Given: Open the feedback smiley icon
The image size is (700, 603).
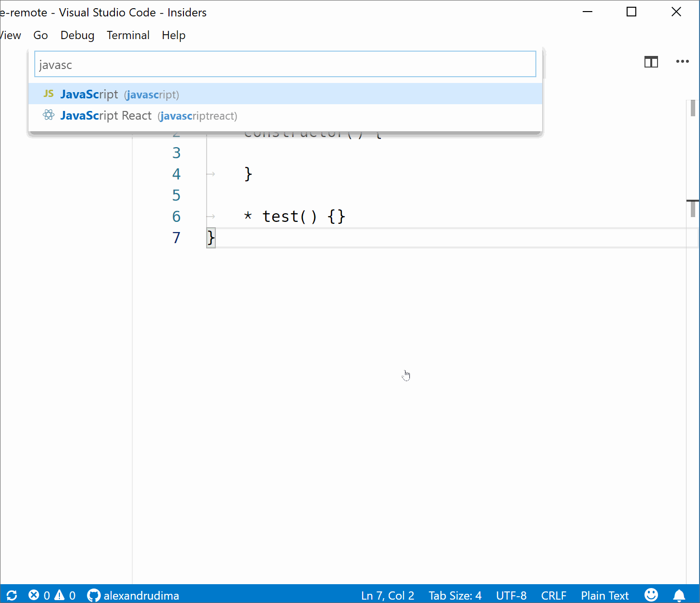Looking at the screenshot, I should pyautogui.click(x=651, y=595).
